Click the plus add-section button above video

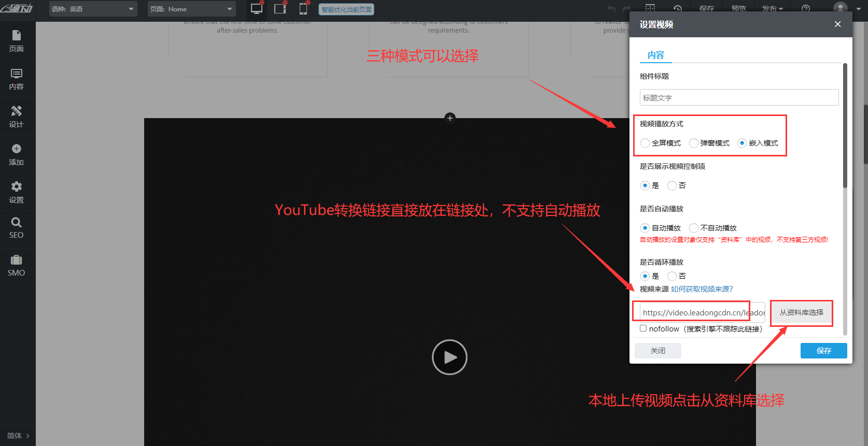coord(450,118)
